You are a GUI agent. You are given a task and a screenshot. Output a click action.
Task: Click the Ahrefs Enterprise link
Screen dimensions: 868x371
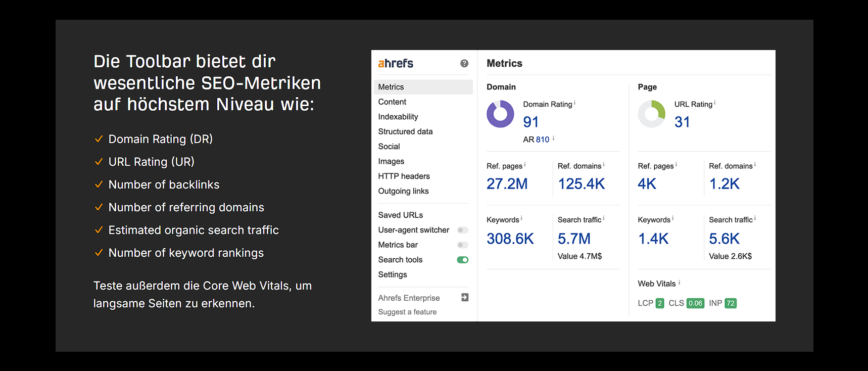(x=409, y=298)
